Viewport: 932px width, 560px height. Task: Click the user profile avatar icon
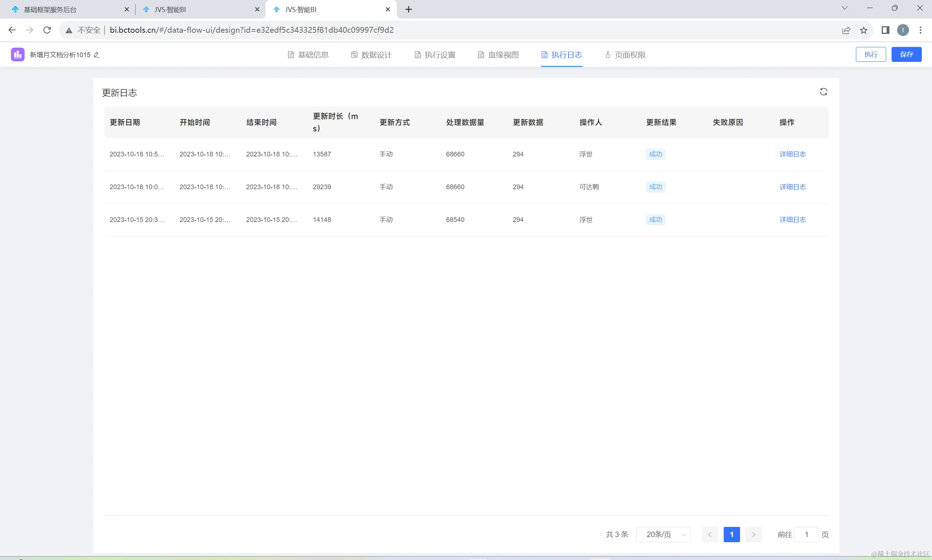click(x=902, y=30)
